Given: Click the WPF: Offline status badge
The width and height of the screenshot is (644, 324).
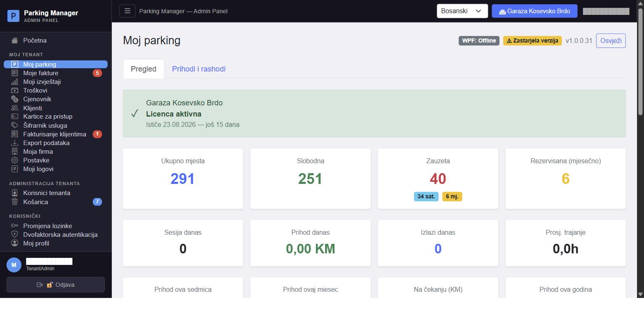Looking at the screenshot, I should point(479,40).
